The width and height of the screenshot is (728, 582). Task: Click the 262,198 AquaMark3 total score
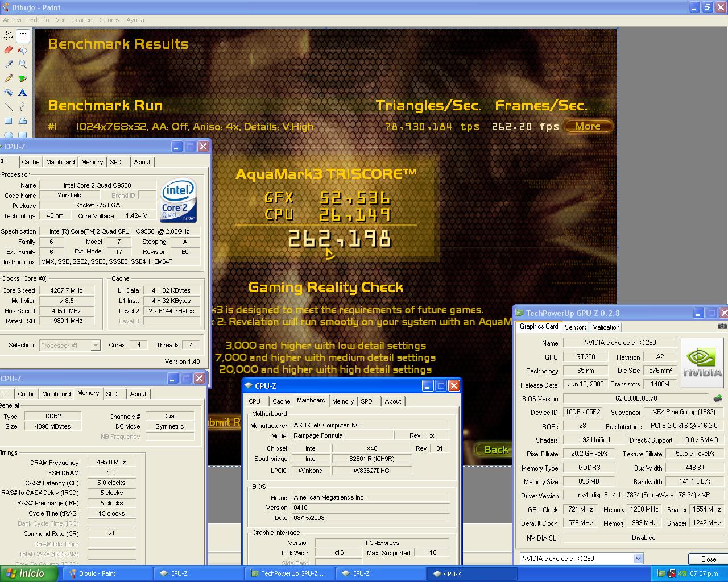pos(340,239)
